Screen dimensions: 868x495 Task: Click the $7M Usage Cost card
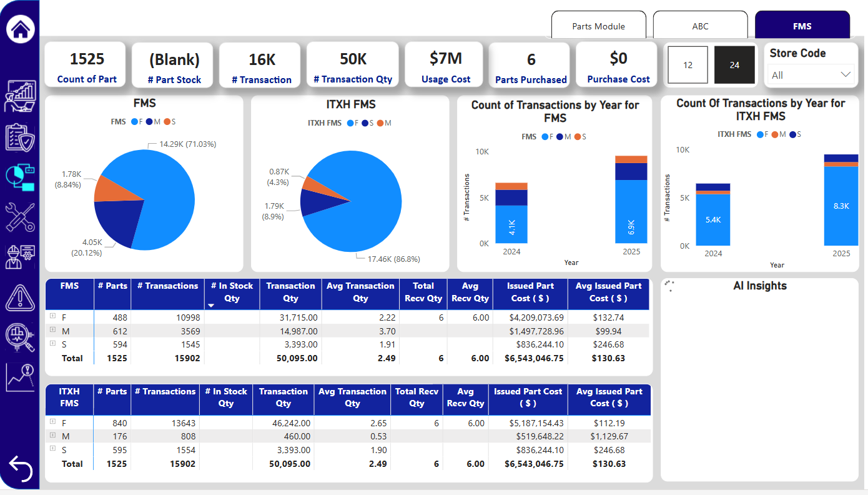point(444,64)
